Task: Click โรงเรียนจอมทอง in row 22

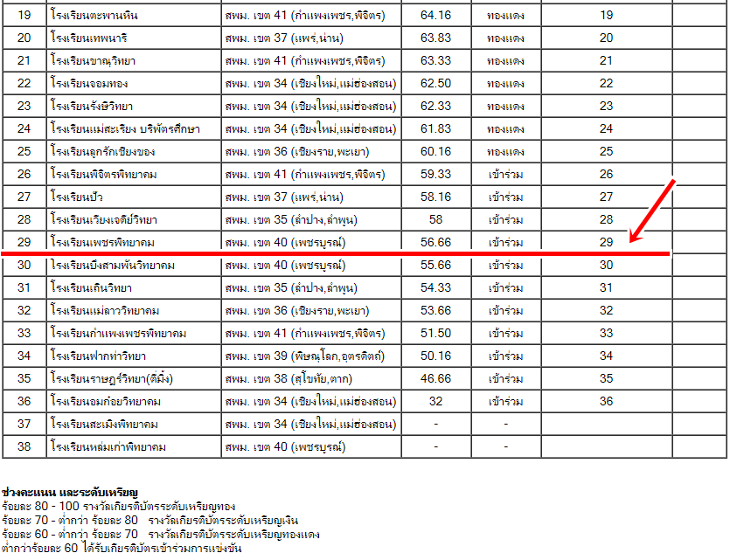Action: point(90,83)
